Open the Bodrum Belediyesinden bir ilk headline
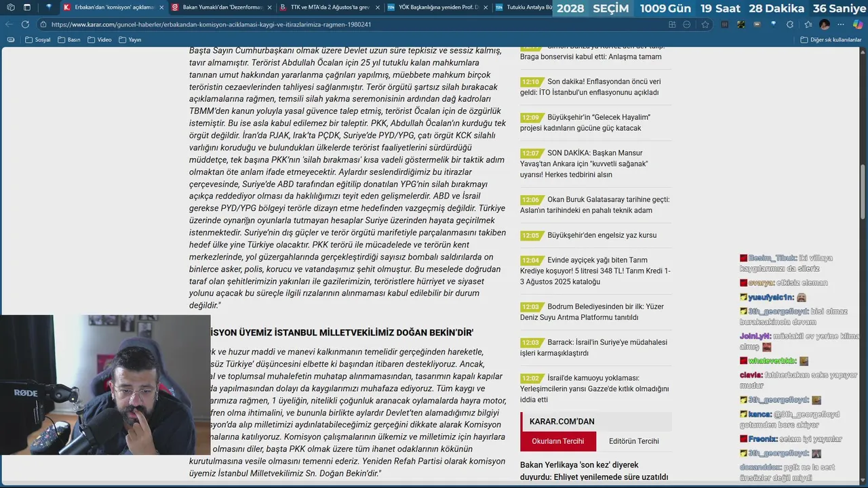 click(x=596, y=312)
